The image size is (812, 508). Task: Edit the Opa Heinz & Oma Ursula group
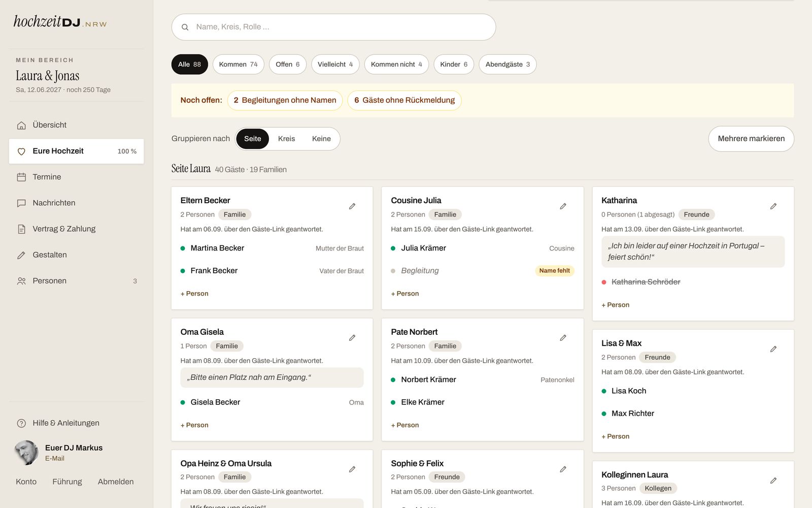[352, 469]
